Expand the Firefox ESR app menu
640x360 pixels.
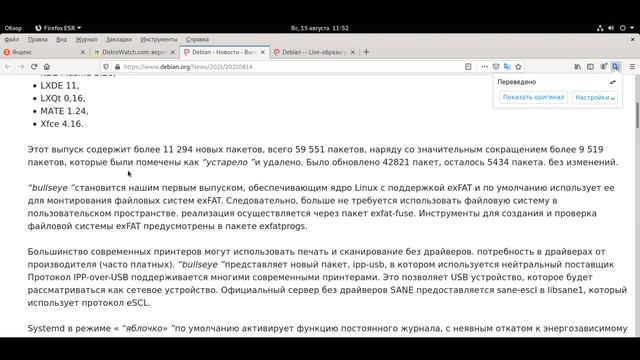[x=58, y=28]
